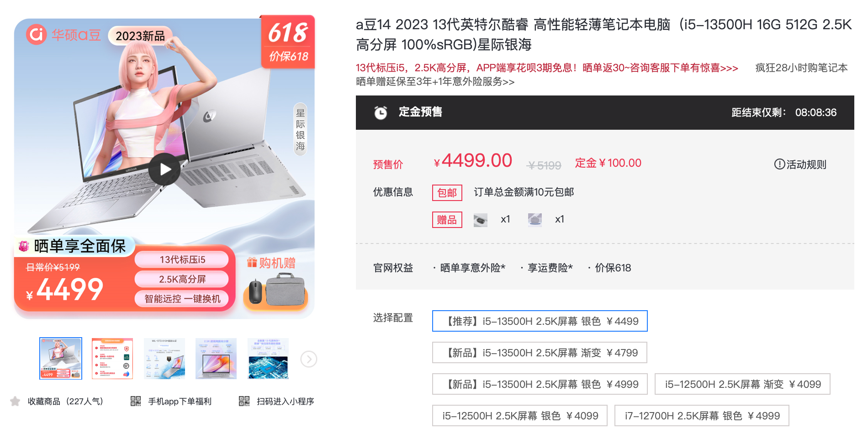This screenshot has height=434, width=868.
Task: Play the product video on main image
Action: (164, 169)
